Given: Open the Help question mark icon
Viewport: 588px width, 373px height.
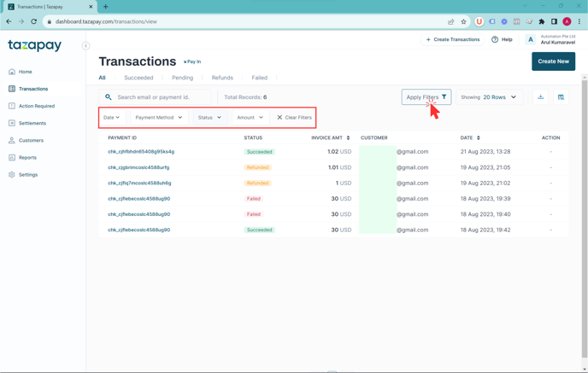Looking at the screenshot, I should pyautogui.click(x=495, y=39).
